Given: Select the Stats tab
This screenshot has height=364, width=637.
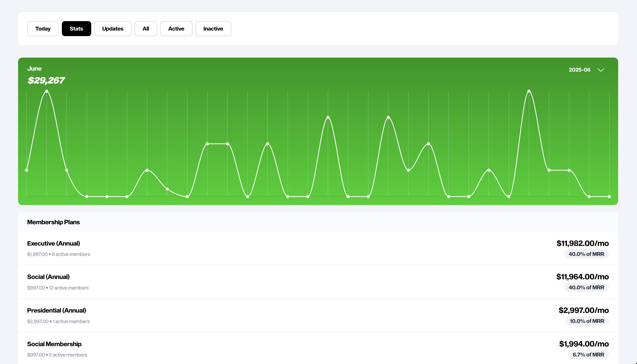Looking at the screenshot, I should (x=76, y=28).
